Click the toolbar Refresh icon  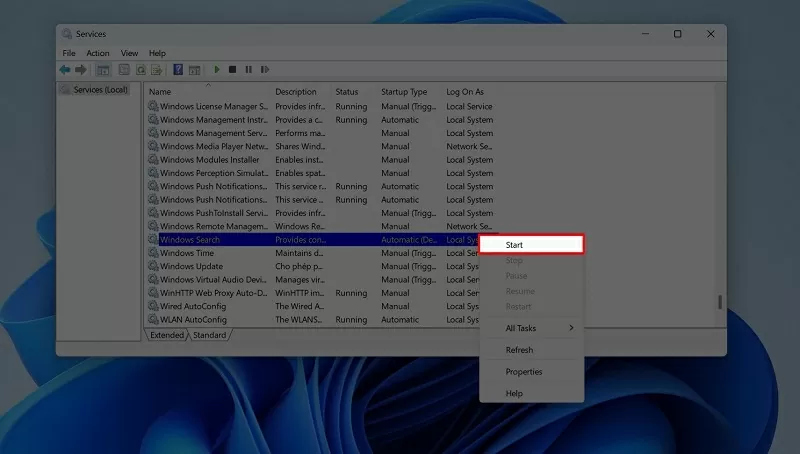(141, 70)
